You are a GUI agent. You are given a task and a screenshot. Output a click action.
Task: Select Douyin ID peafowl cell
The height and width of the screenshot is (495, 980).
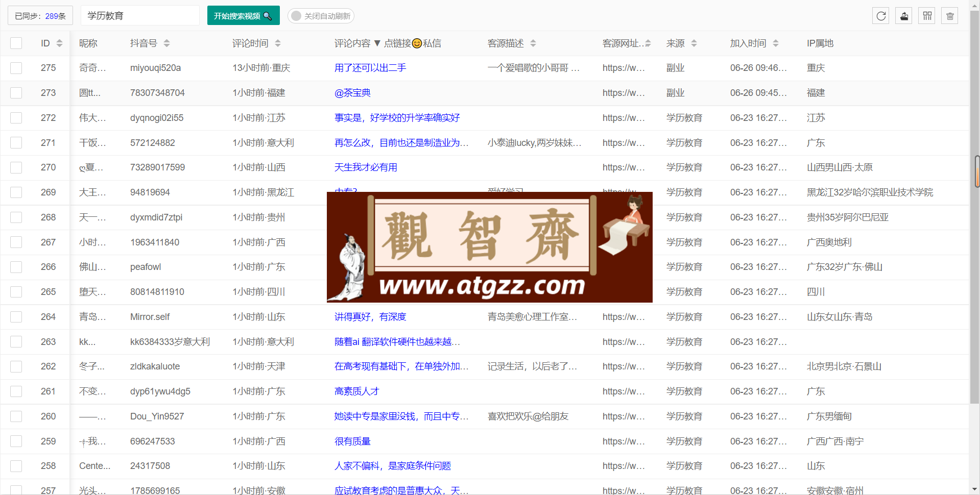pos(146,267)
